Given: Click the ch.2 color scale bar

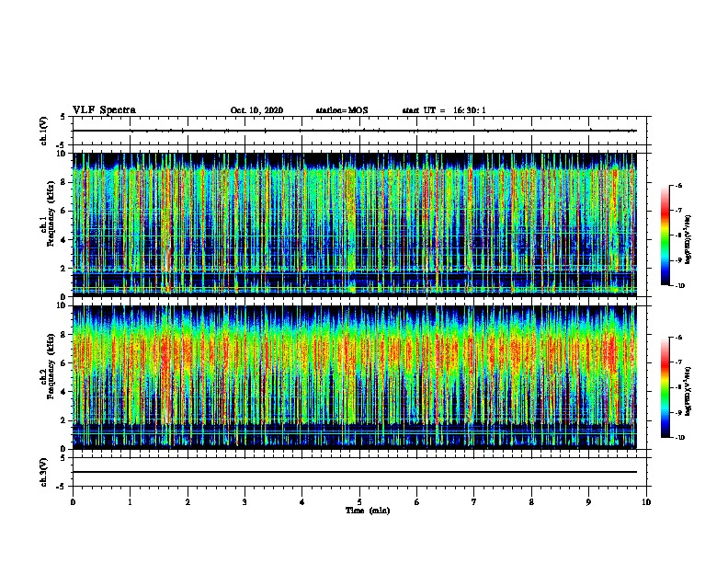Looking at the screenshot, I should [665, 387].
